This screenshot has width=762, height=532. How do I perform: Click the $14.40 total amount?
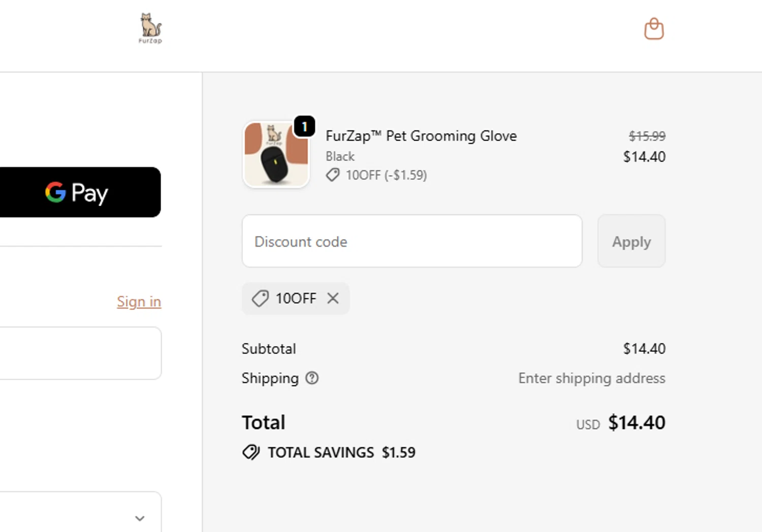636,422
